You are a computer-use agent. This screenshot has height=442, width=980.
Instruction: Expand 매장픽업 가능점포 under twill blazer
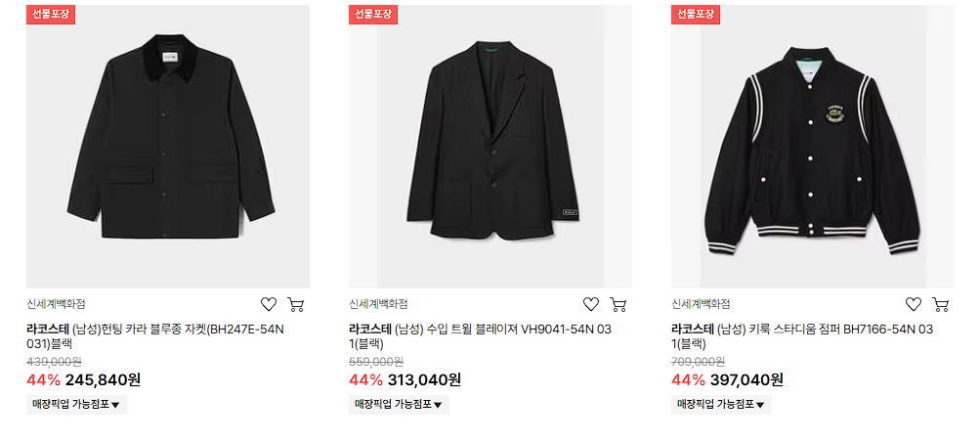pos(399,405)
